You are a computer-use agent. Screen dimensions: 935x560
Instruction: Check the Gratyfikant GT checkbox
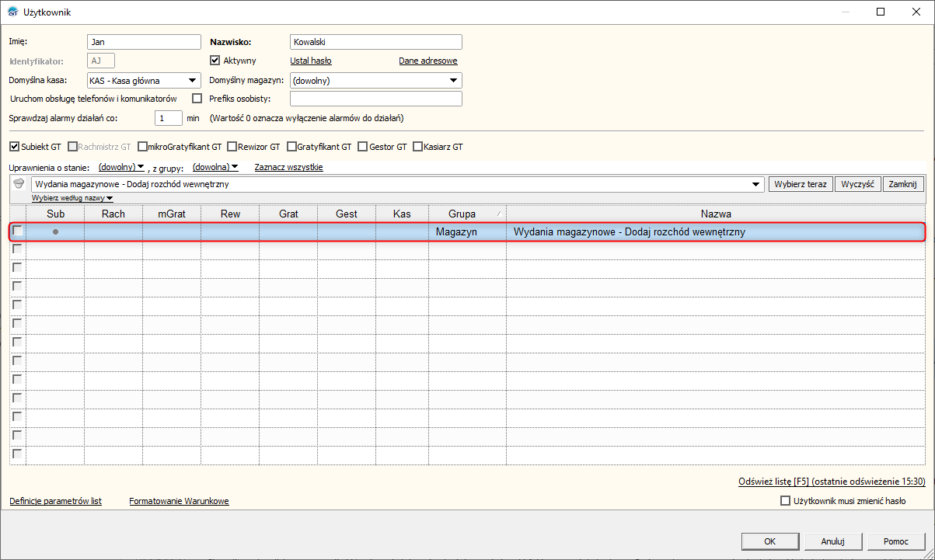291,146
